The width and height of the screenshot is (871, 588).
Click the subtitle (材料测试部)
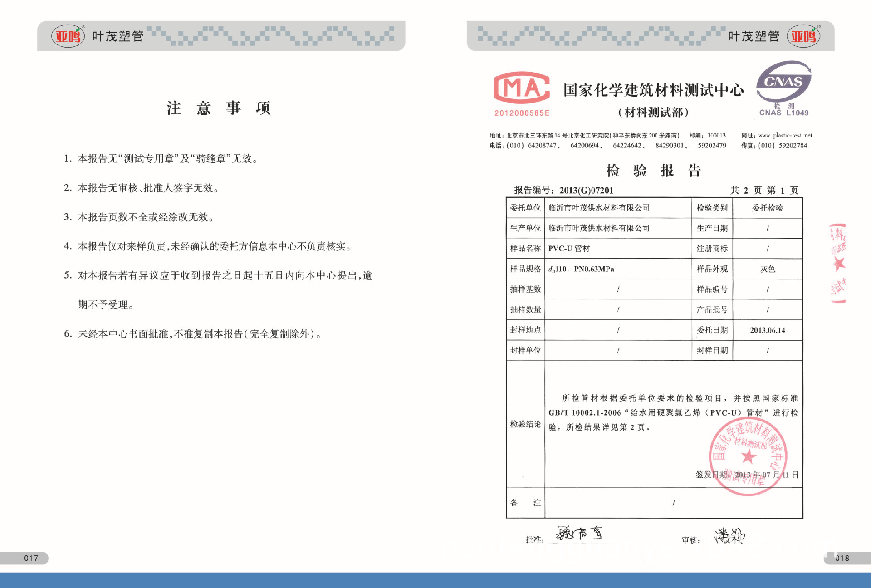tap(653, 112)
